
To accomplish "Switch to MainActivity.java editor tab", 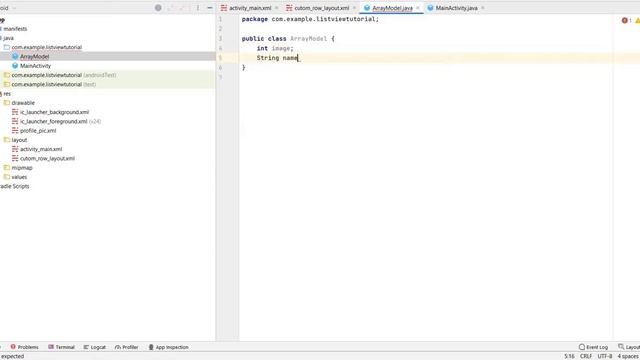I will (456, 8).
